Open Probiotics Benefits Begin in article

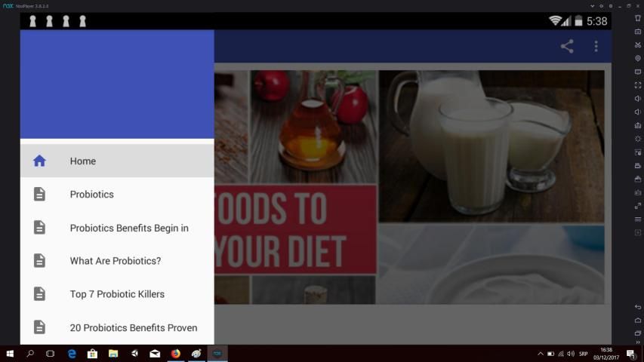pos(129,228)
